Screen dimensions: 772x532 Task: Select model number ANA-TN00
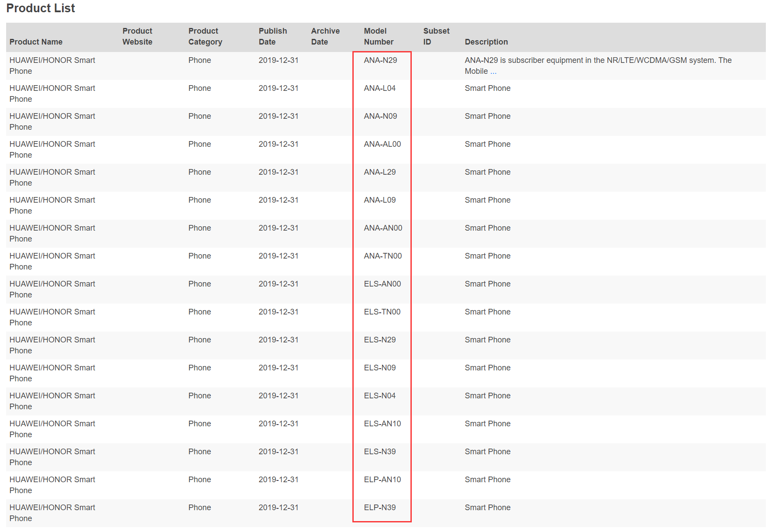point(383,256)
